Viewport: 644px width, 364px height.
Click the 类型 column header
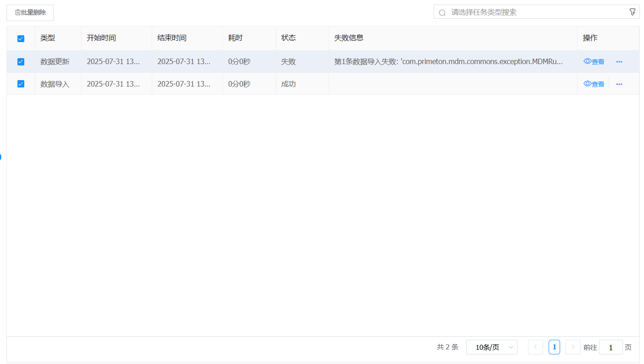click(x=48, y=38)
